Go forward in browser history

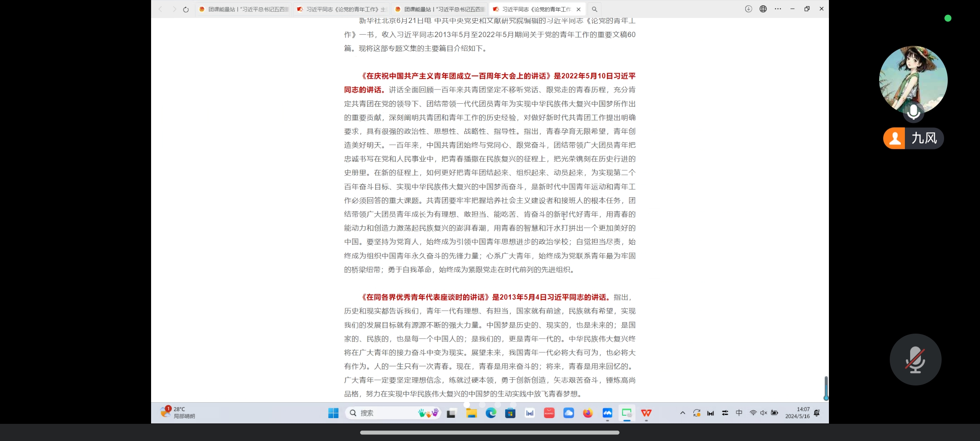(174, 9)
